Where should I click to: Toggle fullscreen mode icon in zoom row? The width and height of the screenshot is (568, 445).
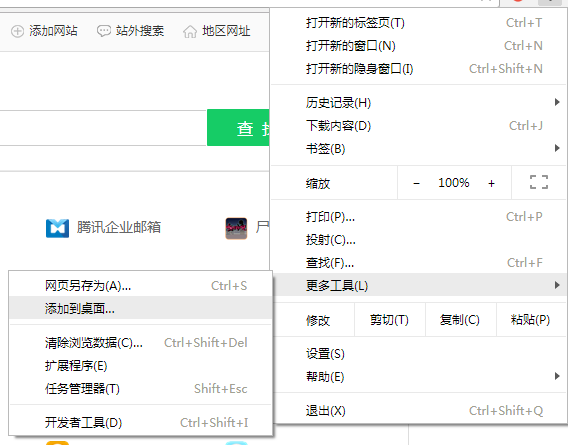(x=539, y=182)
